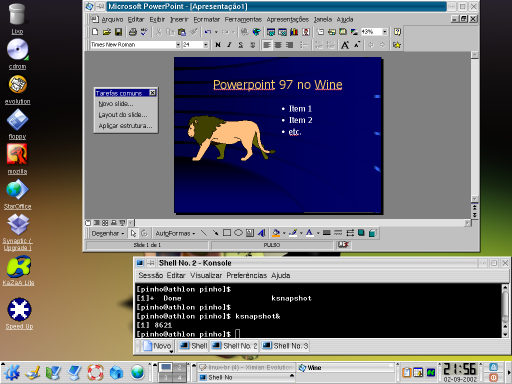Open undo history dropdown arrow
This screenshot has width=512, height=384.
coord(216,32)
